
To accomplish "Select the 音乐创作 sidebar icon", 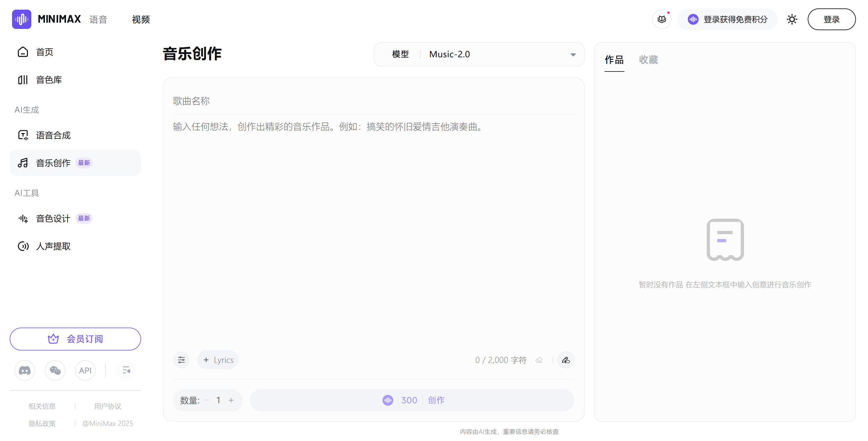I will tap(23, 163).
